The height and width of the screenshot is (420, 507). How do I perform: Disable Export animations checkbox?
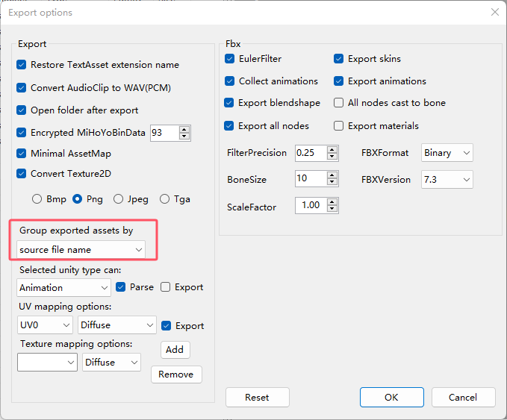click(338, 81)
